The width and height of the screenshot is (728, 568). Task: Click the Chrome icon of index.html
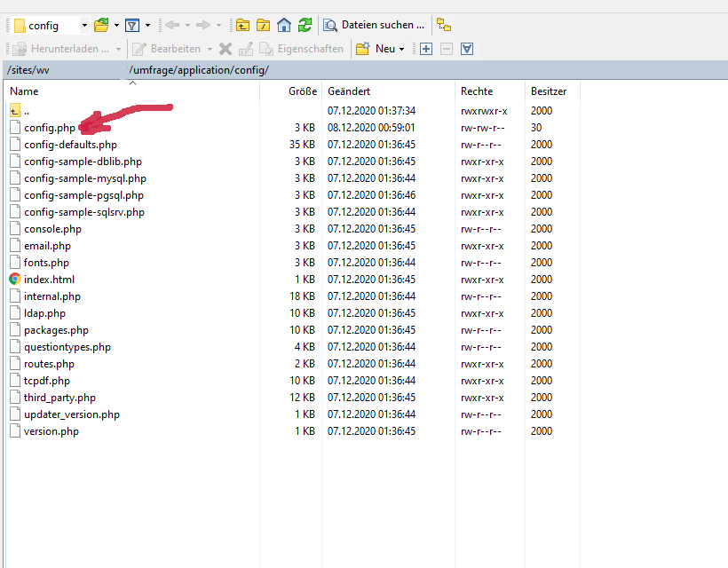[x=15, y=279]
